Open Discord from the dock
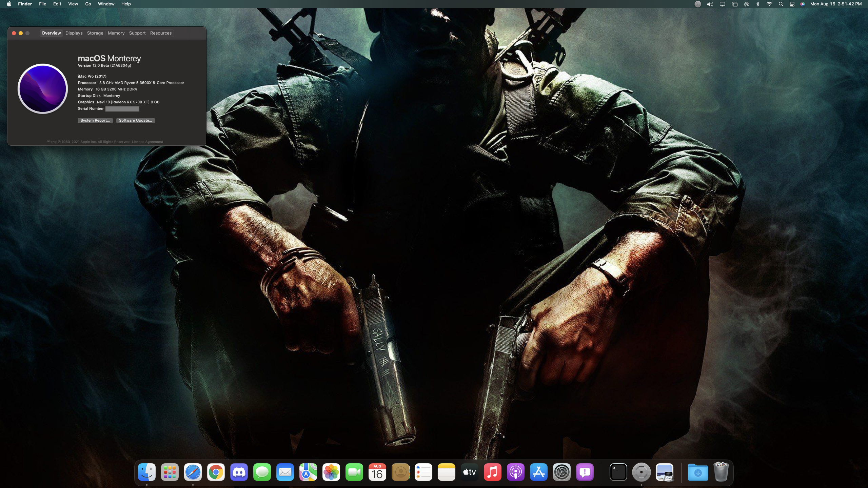The height and width of the screenshot is (488, 868). (239, 472)
